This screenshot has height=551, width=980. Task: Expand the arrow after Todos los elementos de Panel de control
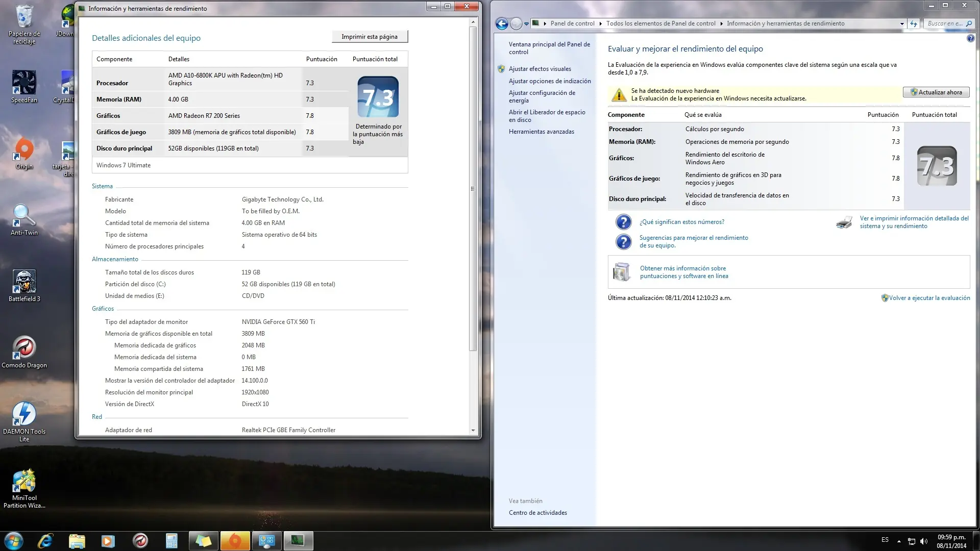(x=721, y=23)
